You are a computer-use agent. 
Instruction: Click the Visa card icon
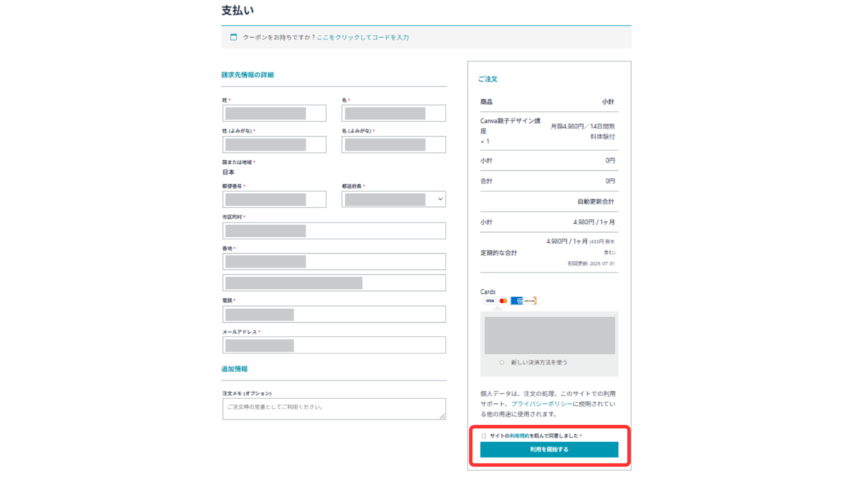(x=490, y=301)
